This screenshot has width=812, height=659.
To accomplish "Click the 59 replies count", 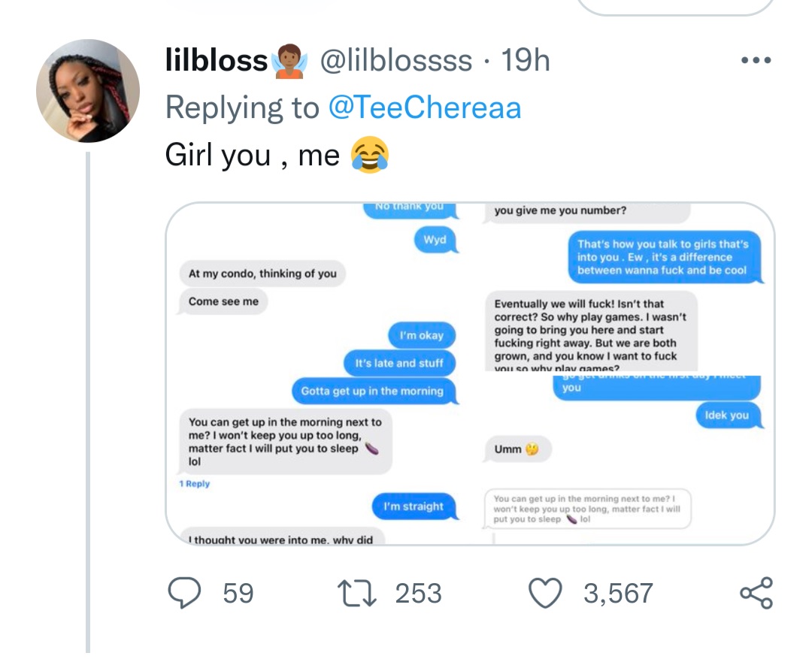I will pyautogui.click(x=238, y=594).
